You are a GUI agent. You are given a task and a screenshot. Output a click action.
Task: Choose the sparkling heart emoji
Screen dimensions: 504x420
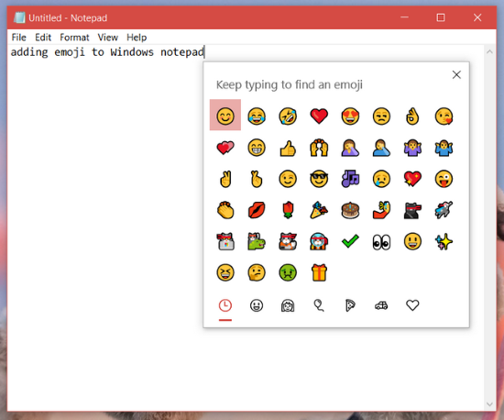click(x=412, y=179)
